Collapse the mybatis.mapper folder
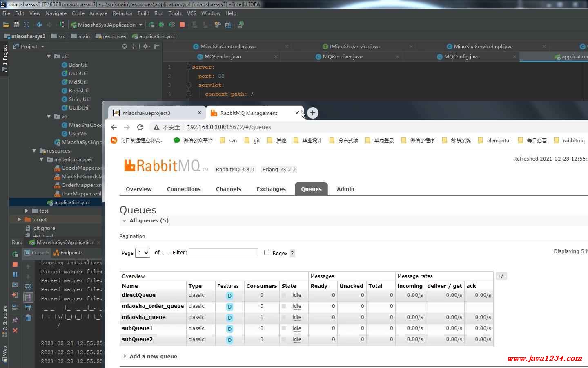Screen dimensions: 588x368 [42, 159]
